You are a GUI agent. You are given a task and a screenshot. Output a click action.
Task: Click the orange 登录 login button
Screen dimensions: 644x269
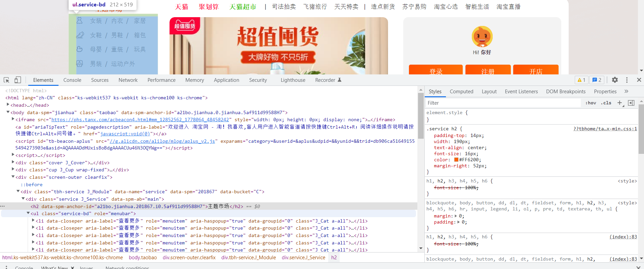click(x=436, y=70)
